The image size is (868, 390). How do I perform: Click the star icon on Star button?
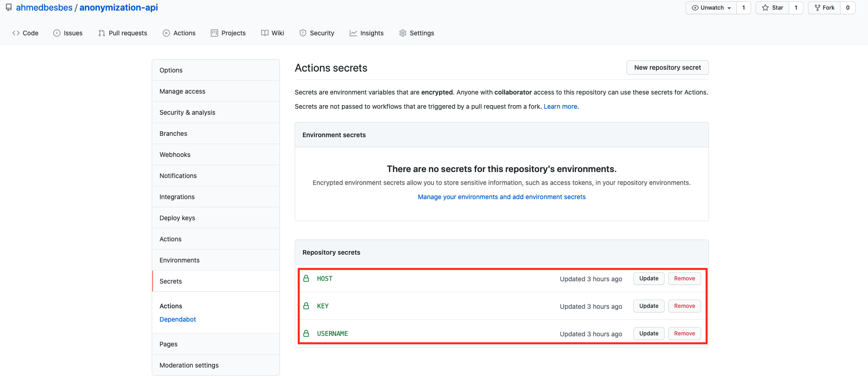(x=765, y=8)
